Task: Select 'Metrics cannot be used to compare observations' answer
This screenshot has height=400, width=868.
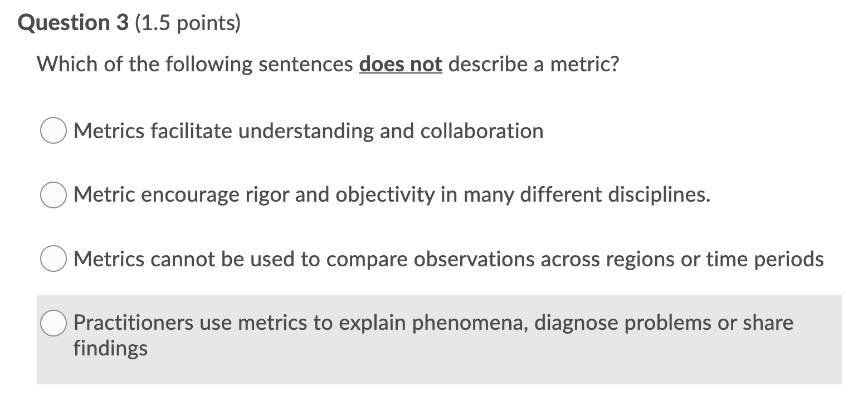Action: pyautogui.click(x=53, y=258)
